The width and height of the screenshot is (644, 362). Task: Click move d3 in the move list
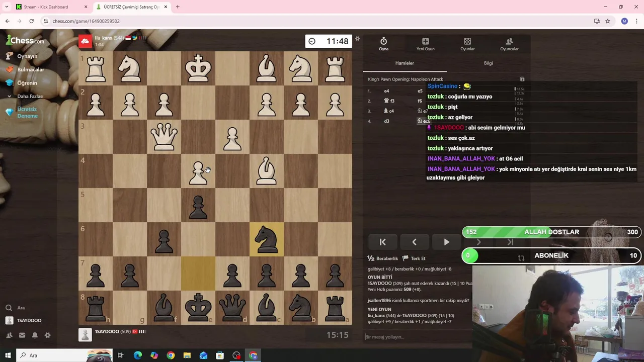tap(386, 121)
